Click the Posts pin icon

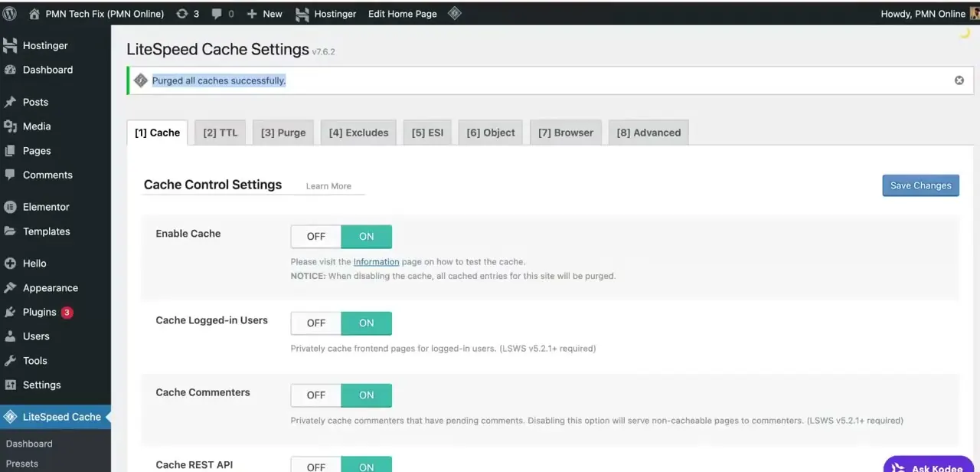coord(10,102)
